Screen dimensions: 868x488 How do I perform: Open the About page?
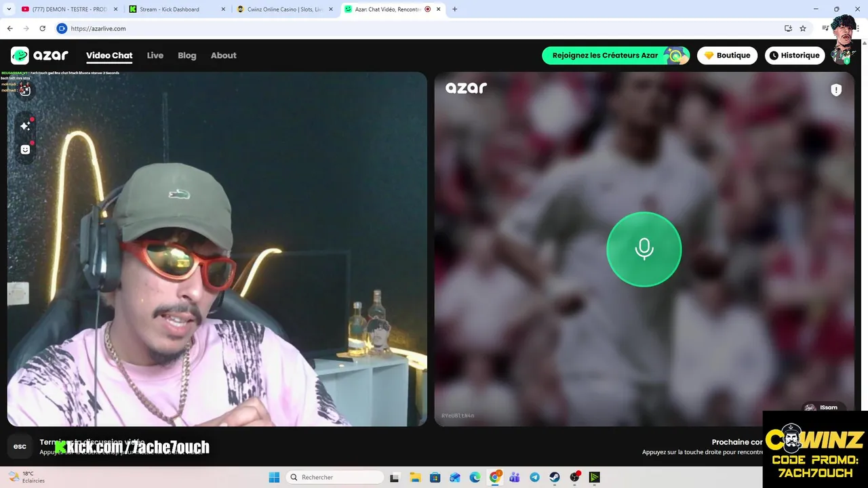pos(223,56)
